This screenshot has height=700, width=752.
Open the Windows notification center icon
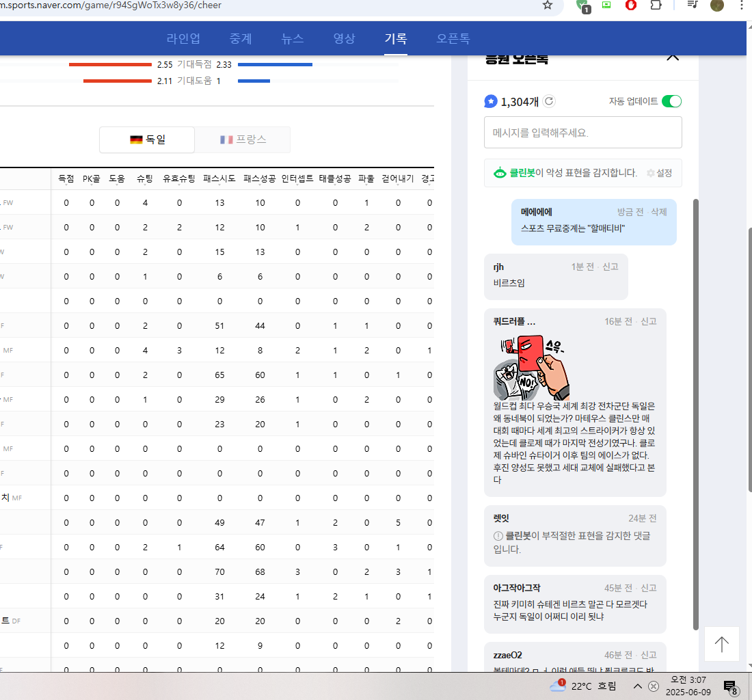tap(730, 686)
